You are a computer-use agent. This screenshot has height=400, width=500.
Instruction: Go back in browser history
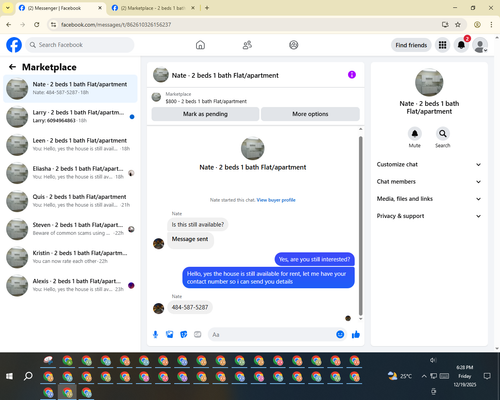tap(9, 24)
